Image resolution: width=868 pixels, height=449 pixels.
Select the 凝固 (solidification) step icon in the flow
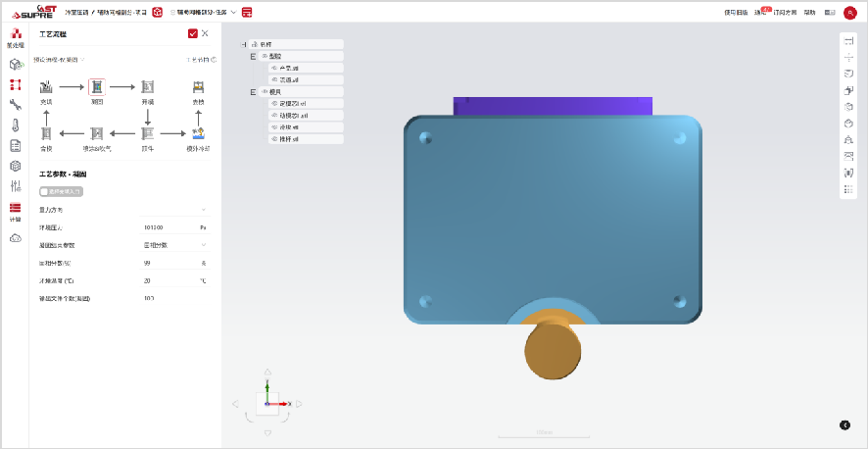coord(97,87)
